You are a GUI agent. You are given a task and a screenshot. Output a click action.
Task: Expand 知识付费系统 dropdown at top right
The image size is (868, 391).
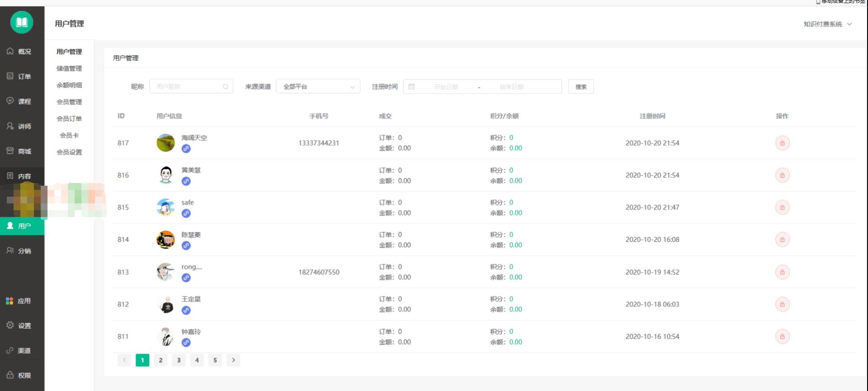pyautogui.click(x=828, y=24)
